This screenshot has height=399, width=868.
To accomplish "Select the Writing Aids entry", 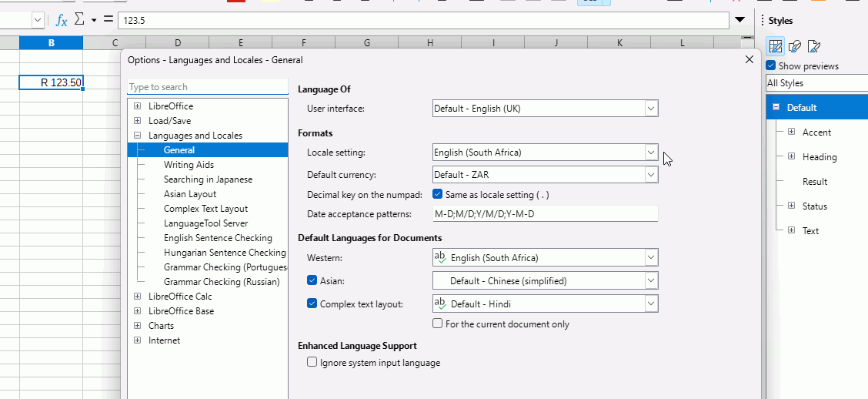I will (189, 165).
